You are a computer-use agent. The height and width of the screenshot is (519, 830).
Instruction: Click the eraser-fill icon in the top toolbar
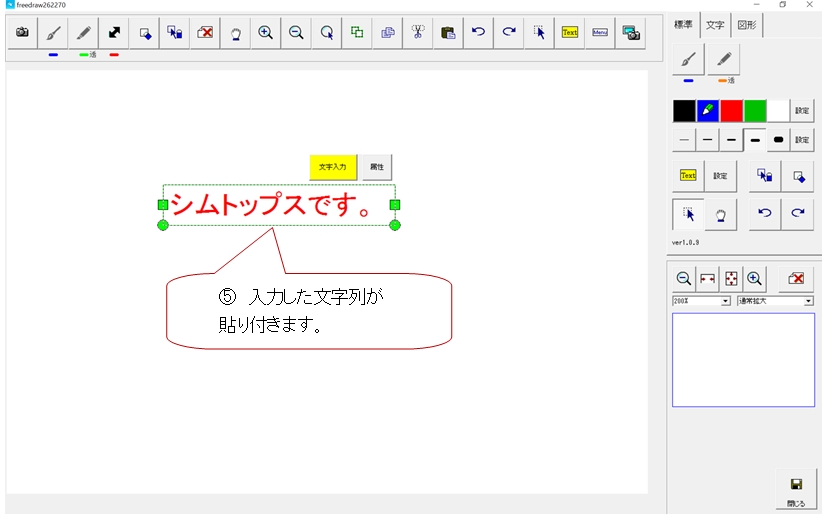[145, 33]
